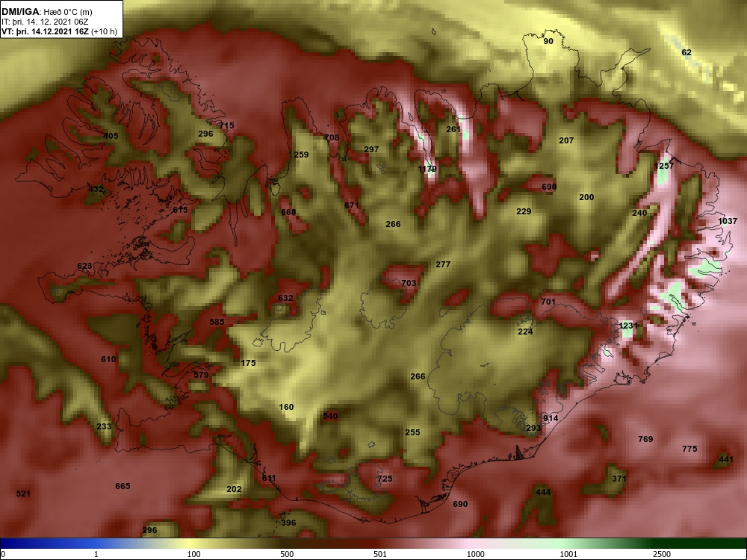This screenshot has width=747, height=560.
Task: Click the legend label 1001
Action: tap(568, 554)
